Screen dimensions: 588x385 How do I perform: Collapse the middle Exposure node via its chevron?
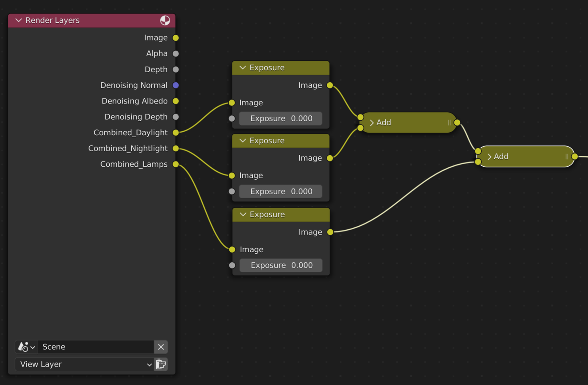coord(242,140)
